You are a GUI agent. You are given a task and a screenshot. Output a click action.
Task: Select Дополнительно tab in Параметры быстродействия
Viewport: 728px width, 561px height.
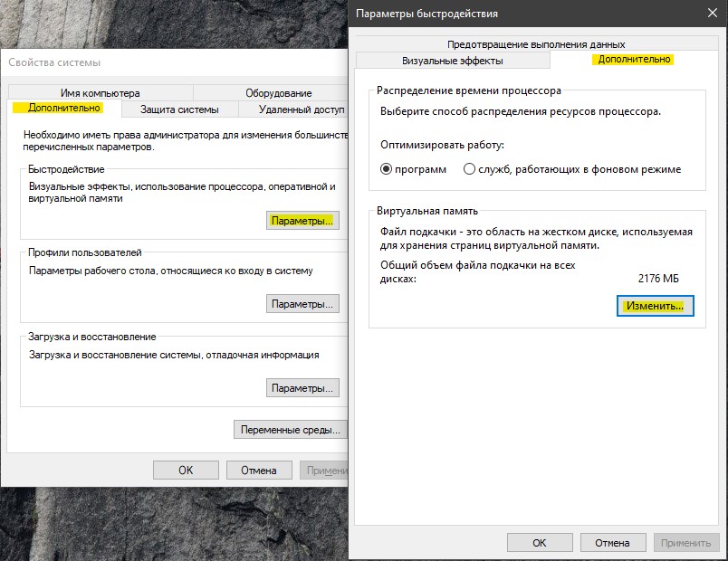(x=634, y=60)
